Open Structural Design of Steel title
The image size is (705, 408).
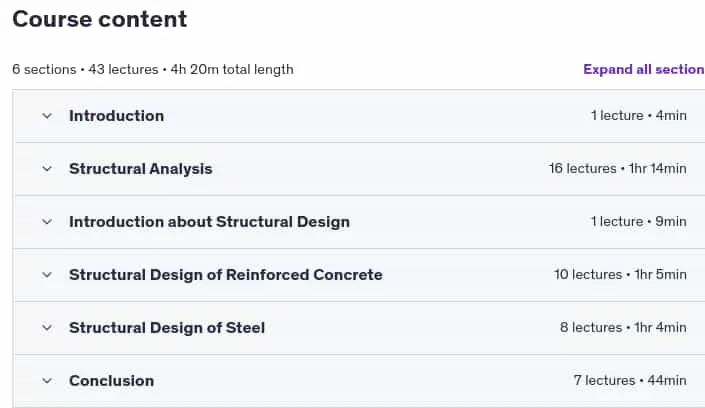(x=167, y=328)
